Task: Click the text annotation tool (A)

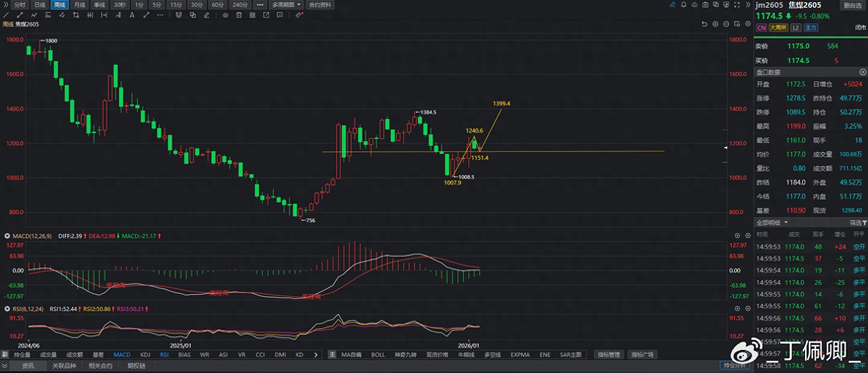Action: (x=132, y=15)
